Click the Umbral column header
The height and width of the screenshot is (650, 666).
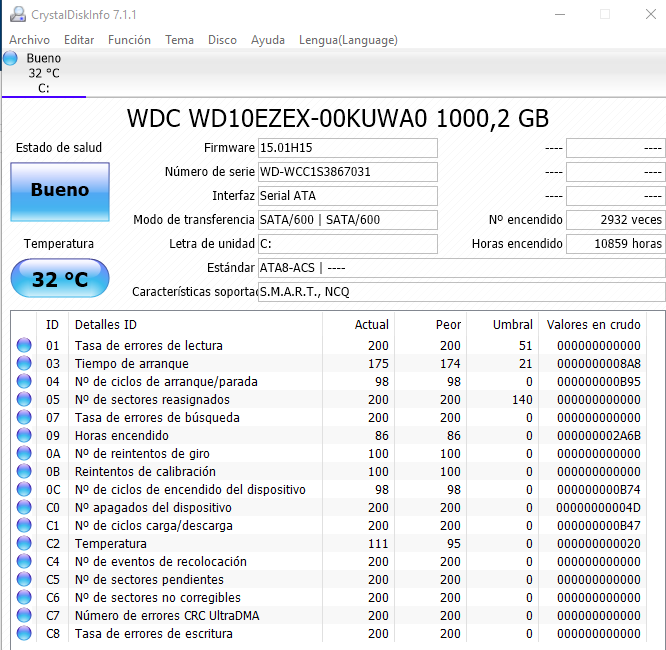(512, 325)
